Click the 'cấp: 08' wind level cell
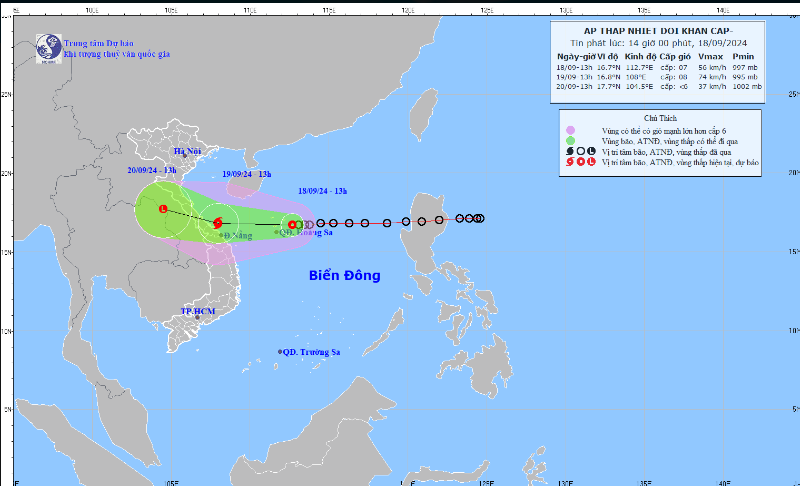800x486 pixels. (674, 77)
